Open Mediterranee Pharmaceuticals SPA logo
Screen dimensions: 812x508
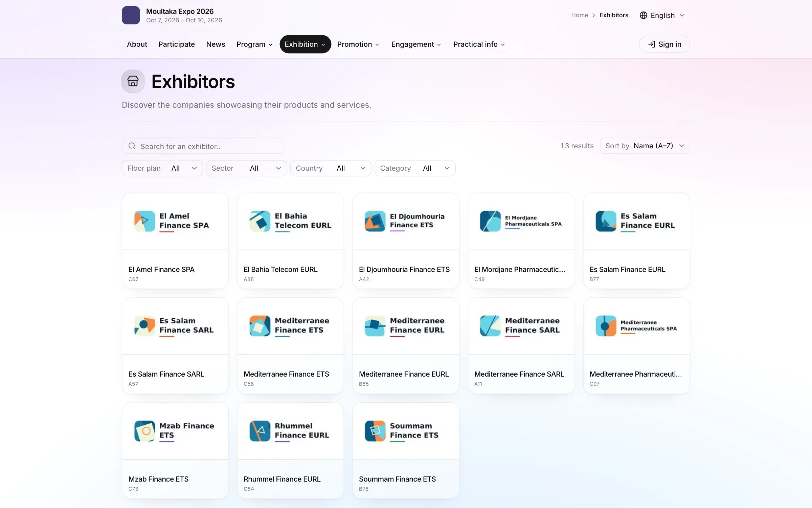tap(636, 326)
